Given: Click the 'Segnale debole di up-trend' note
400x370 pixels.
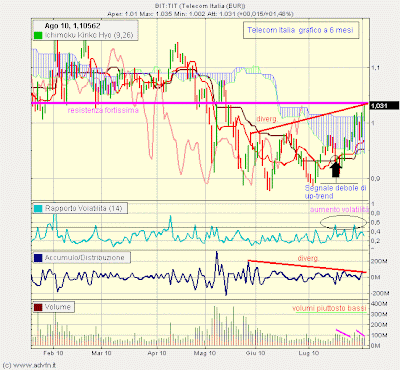Looking at the screenshot, I should tap(336, 192).
